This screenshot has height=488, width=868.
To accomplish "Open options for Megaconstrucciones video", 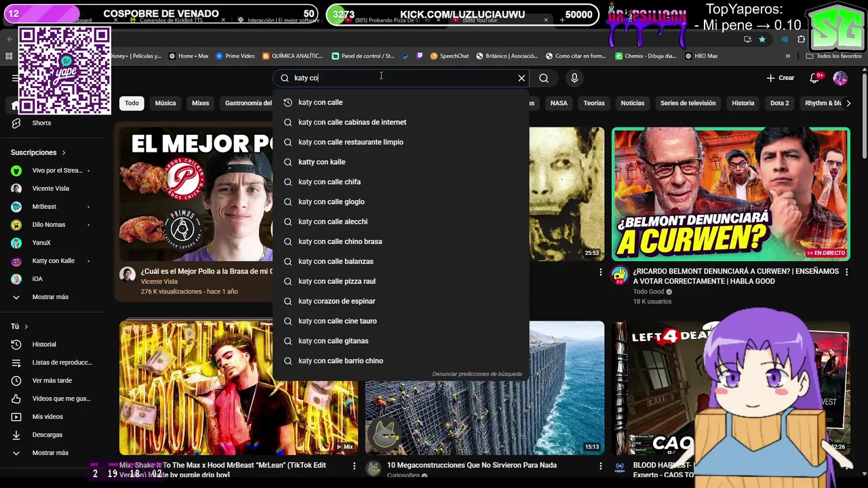I will tap(600, 466).
